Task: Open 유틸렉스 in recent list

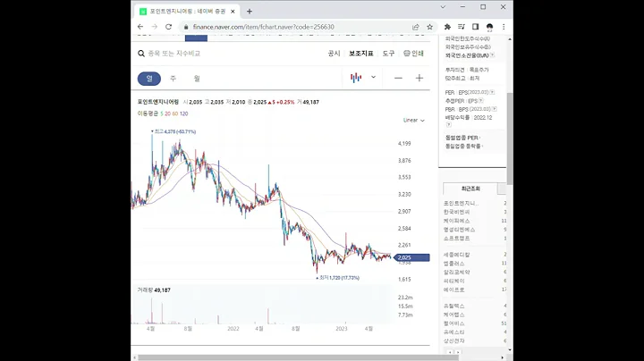Action: click(x=453, y=306)
